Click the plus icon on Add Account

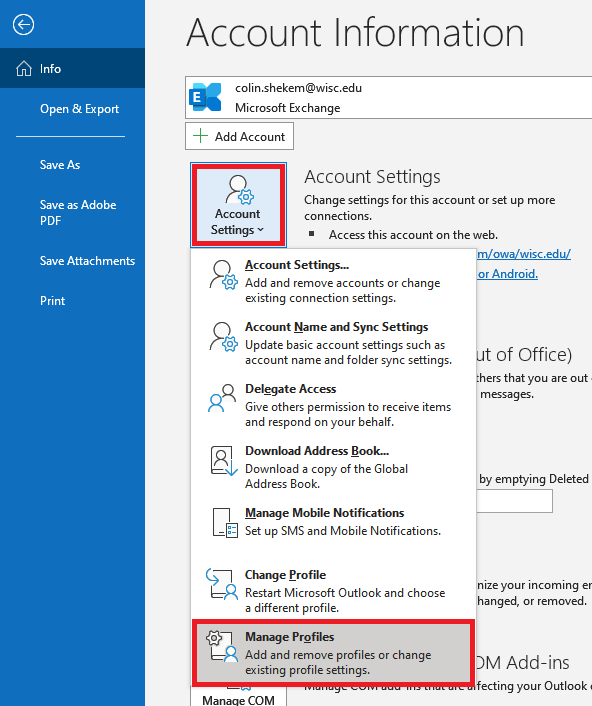tap(200, 136)
